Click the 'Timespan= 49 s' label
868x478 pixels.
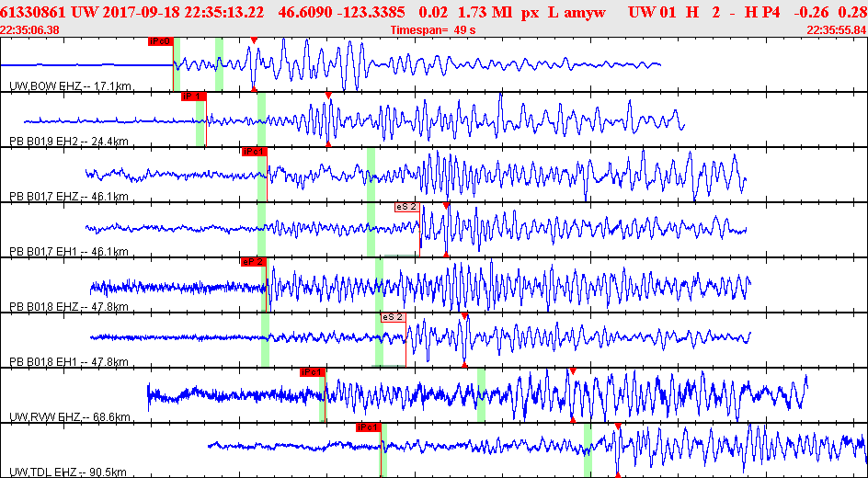[x=433, y=30]
